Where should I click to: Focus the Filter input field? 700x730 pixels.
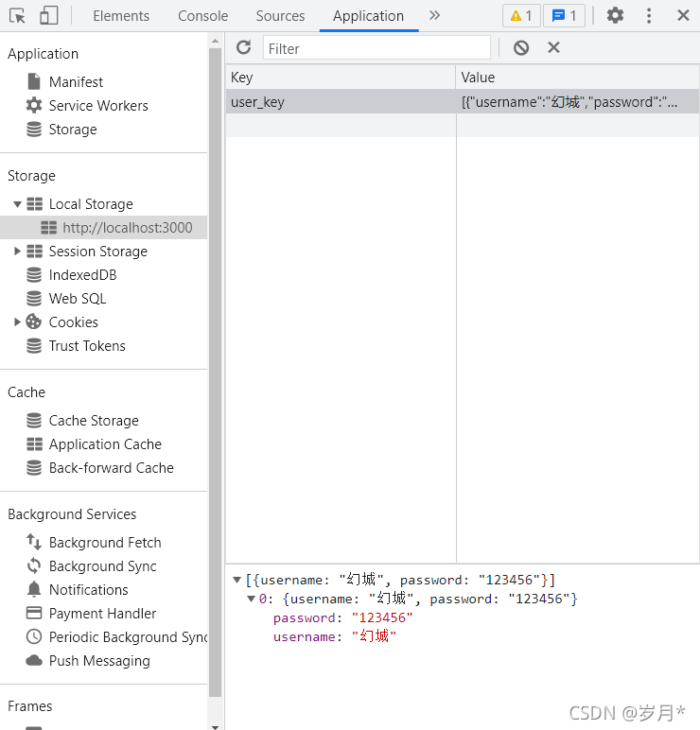click(x=376, y=48)
